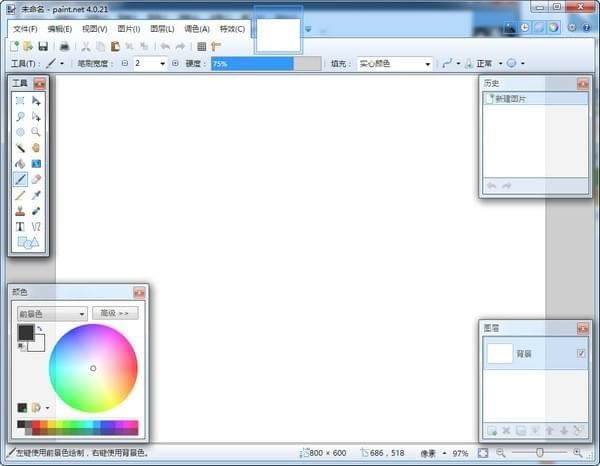The width and height of the screenshot is (600, 466).
Task: Click the primary color black swatch
Action: [x=26, y=333]
